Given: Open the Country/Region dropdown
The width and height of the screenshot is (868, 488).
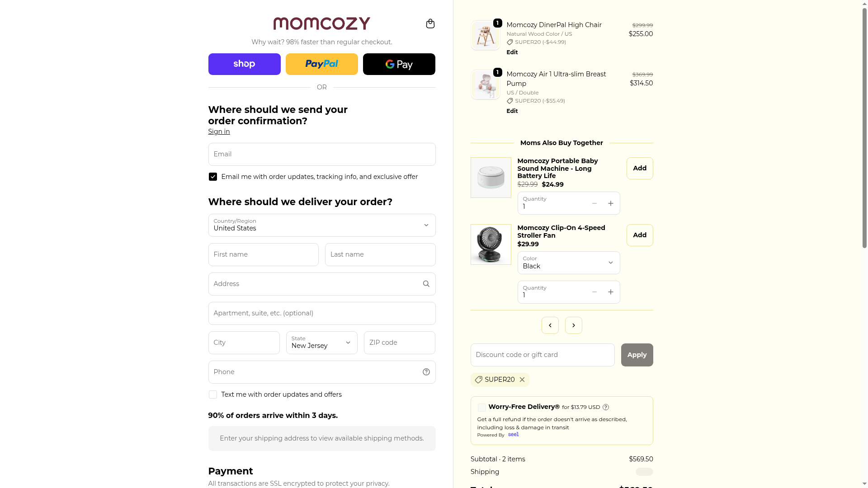Looking at the screenshot, I should 321,225.
